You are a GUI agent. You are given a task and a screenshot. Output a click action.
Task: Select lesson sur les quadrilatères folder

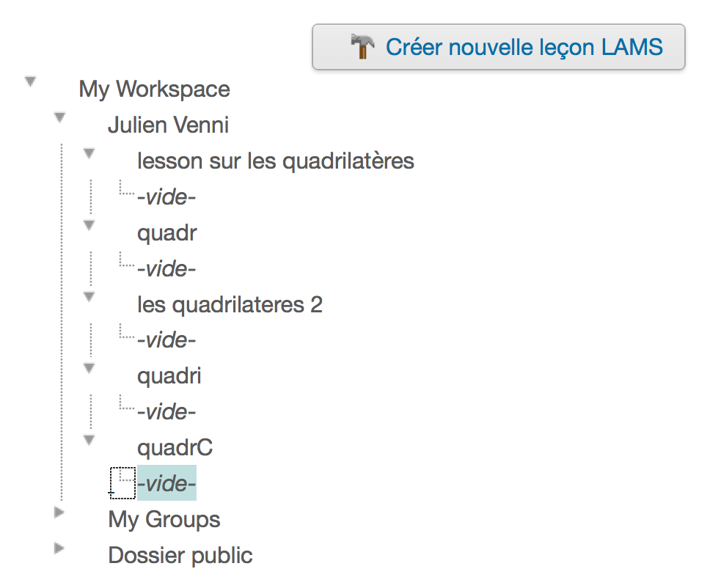pos(276,161)
